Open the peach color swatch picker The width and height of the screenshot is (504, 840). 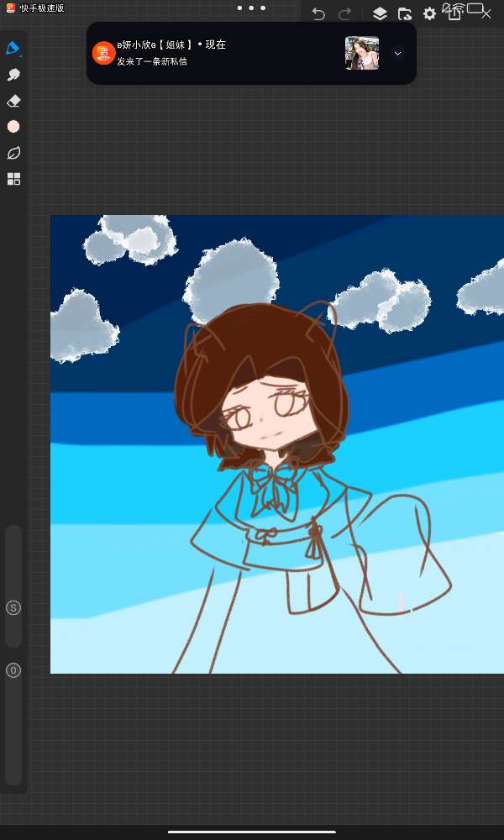[13, 127]
